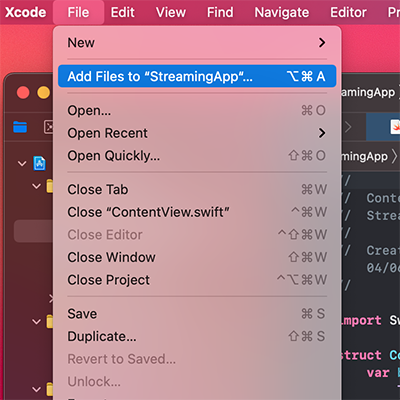Click the red close window button
400x400 pixels.
(x=23, y=92)
